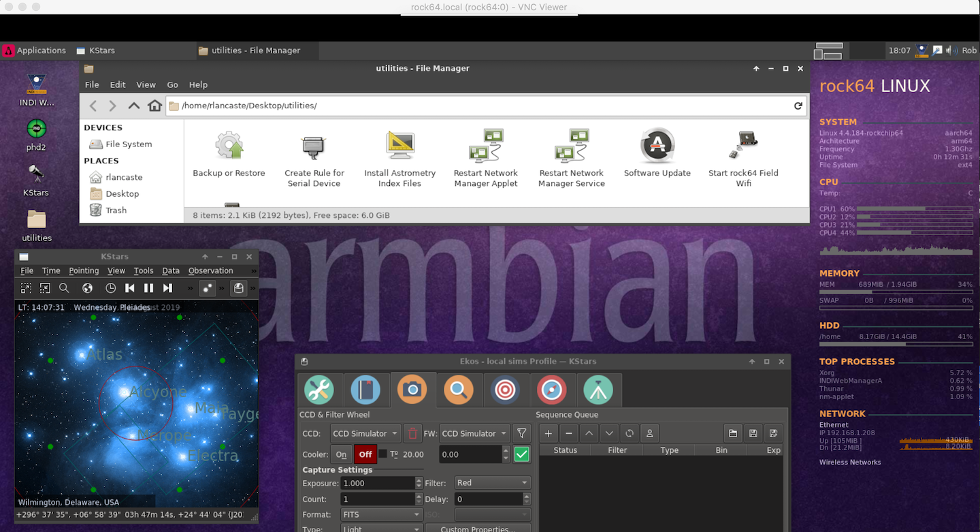This screenshot has height=532, width=980.
Task: Click the green checkmark temperature set button
Action: click(522, 454)
